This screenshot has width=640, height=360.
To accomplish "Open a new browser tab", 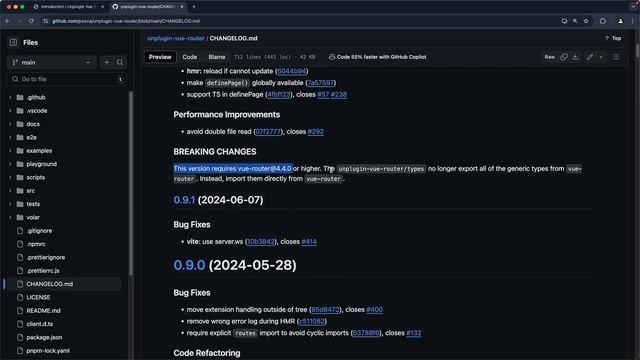I will pos(194,7).
